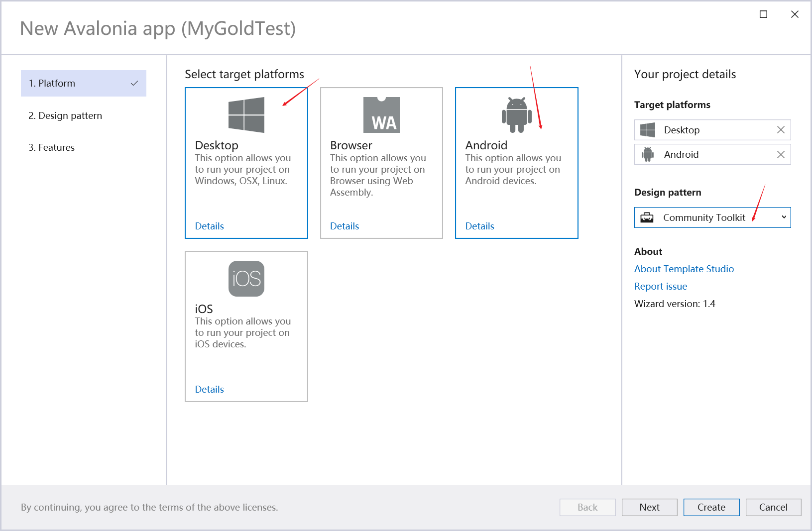The image size is (812, 531).
Task: Click the Android icon in project details
Action: pyautogui.click(x=648, y=155)
